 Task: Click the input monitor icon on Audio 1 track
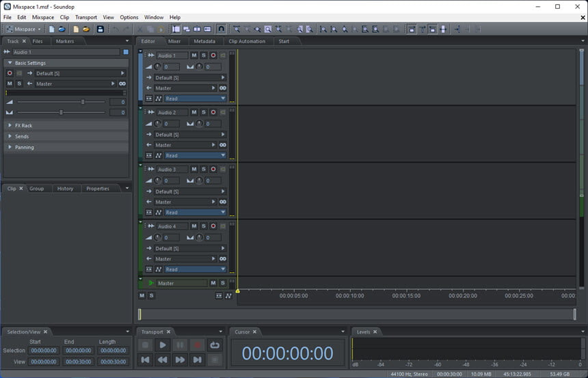click(223, 55)
